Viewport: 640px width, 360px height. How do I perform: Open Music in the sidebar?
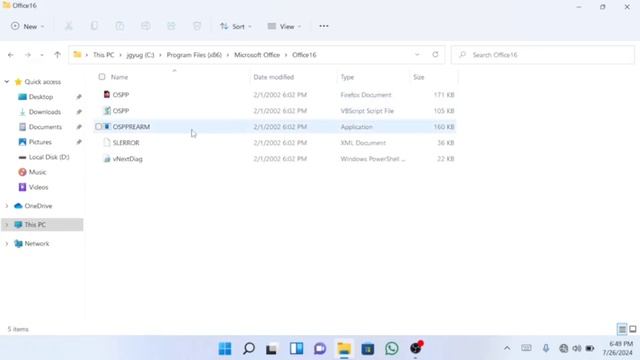(37, 172)
